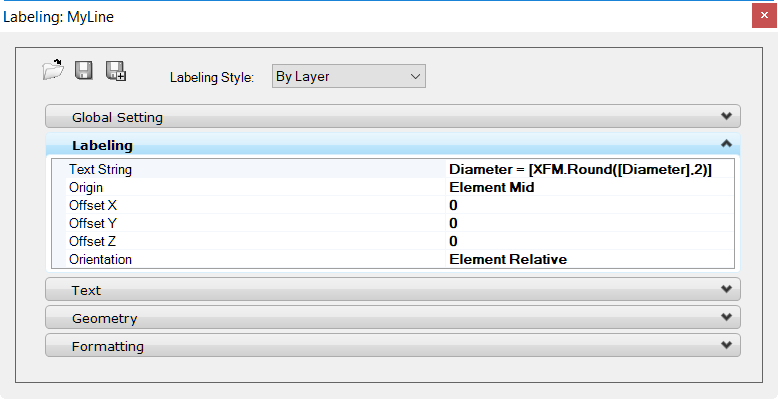Image resolution: width=778 pixels, height=399 pixels.
Task: Click the Labeling section header
Action: click(x=392, y=145)
